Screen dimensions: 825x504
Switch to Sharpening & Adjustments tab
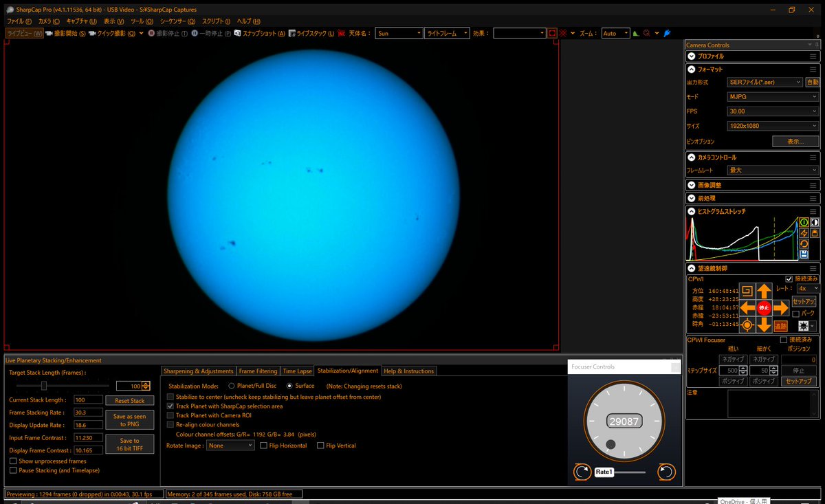point(199,371)
